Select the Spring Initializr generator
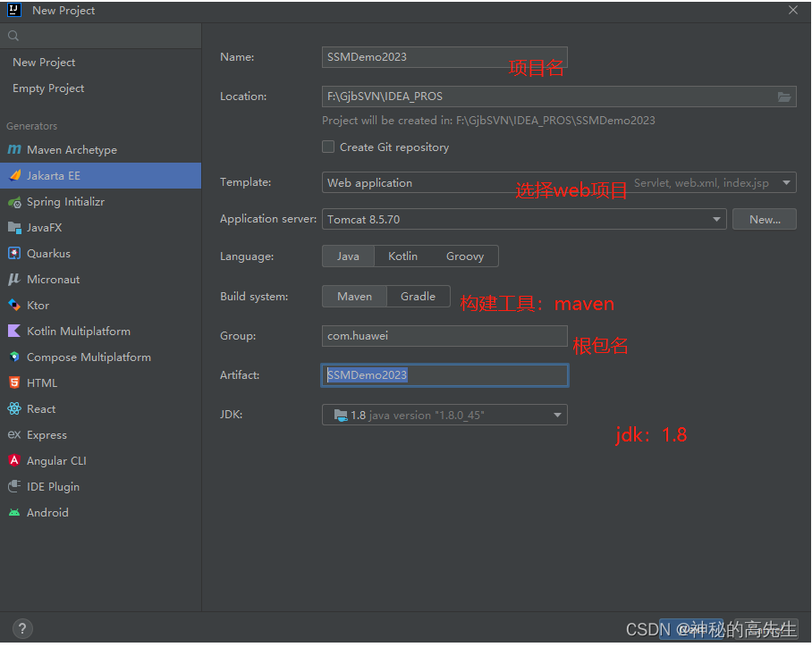The height and width of the screenshot is (647, 812). (x=100, y=202)
